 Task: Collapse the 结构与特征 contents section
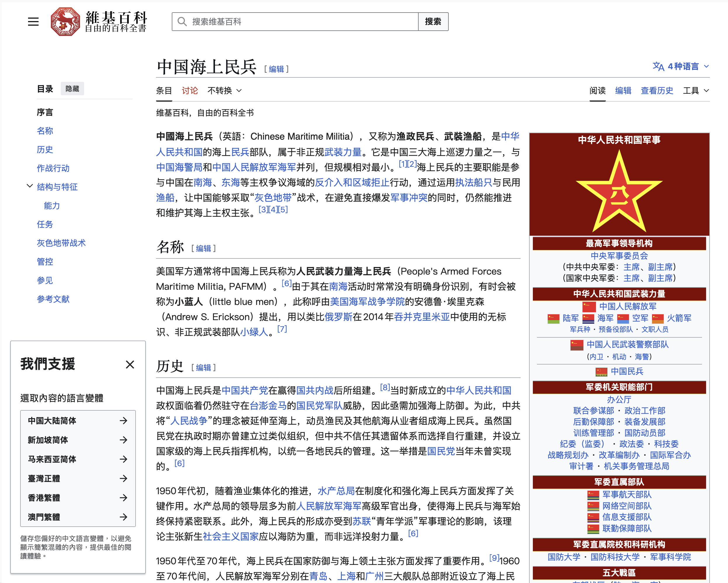coord(30,186)
